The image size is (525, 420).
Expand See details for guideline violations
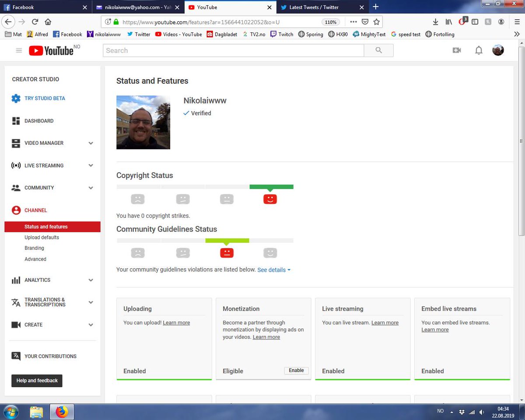click(274, 270)
